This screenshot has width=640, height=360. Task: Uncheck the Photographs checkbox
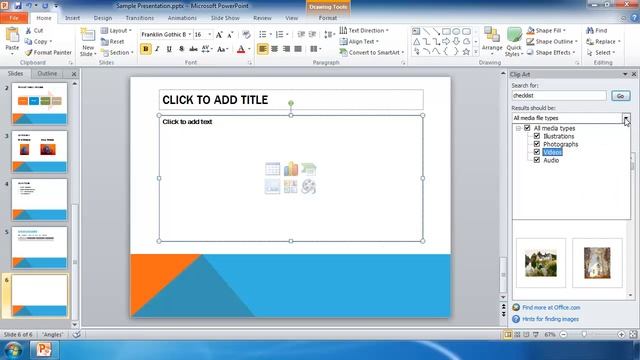(x=537, y=144)
